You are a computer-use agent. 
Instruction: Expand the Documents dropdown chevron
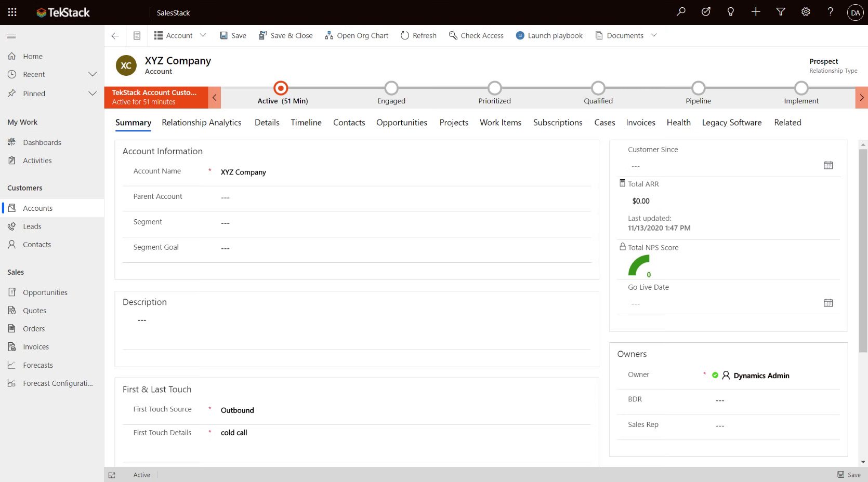pos(654,35)
